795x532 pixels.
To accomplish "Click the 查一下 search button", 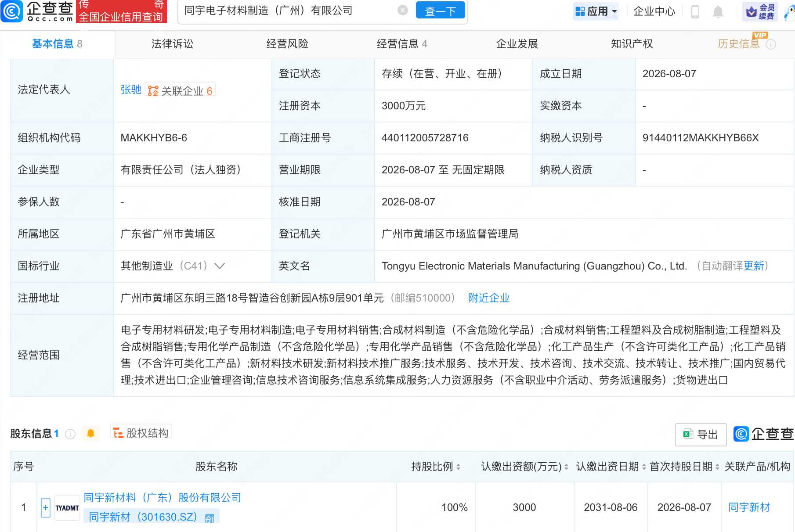I will tap(440, 11).
